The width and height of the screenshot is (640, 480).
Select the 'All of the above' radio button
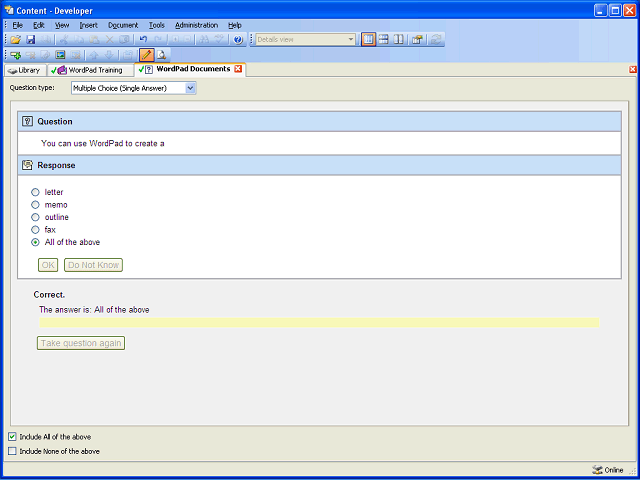click(x=36, y=242)
